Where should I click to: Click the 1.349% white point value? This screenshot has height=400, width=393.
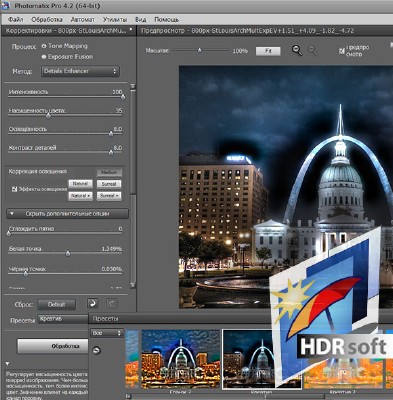(112, 249)
